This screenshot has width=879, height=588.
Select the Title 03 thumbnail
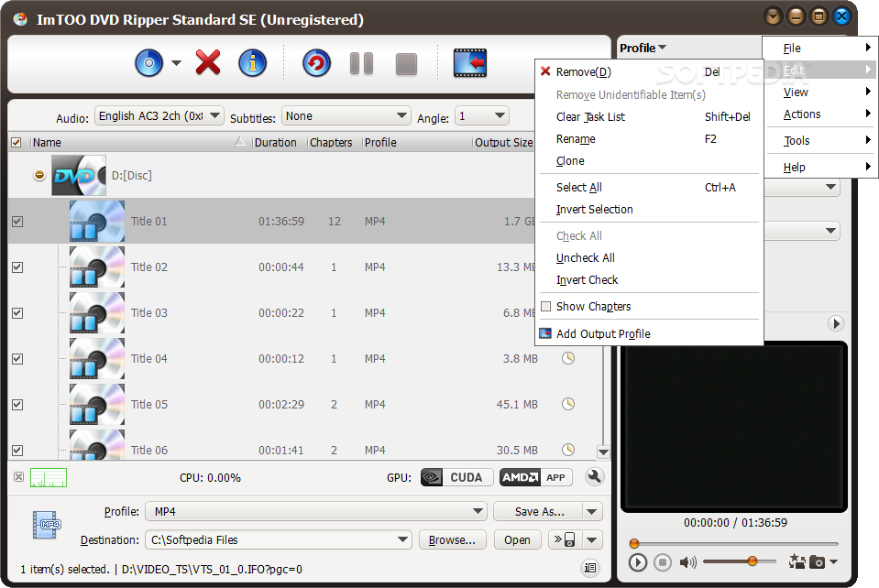pos(97,312)
